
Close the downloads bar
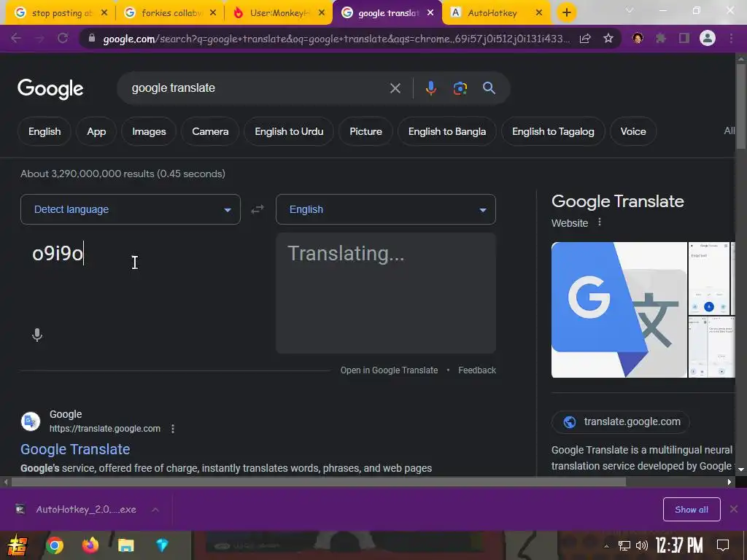pos(734,509)
